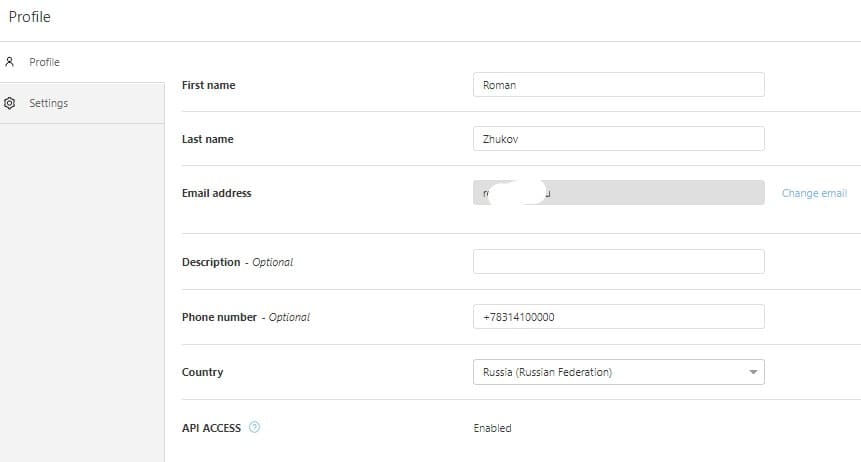Click the Enabled API access status text
Screen dimensions: 861x462
tap(492, 428)
